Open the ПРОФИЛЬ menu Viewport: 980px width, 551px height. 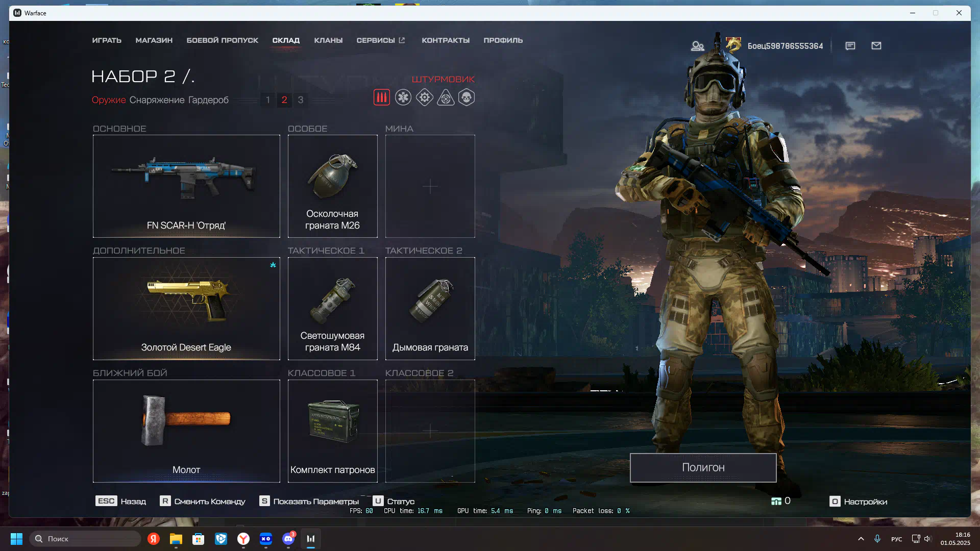[503, 40]
